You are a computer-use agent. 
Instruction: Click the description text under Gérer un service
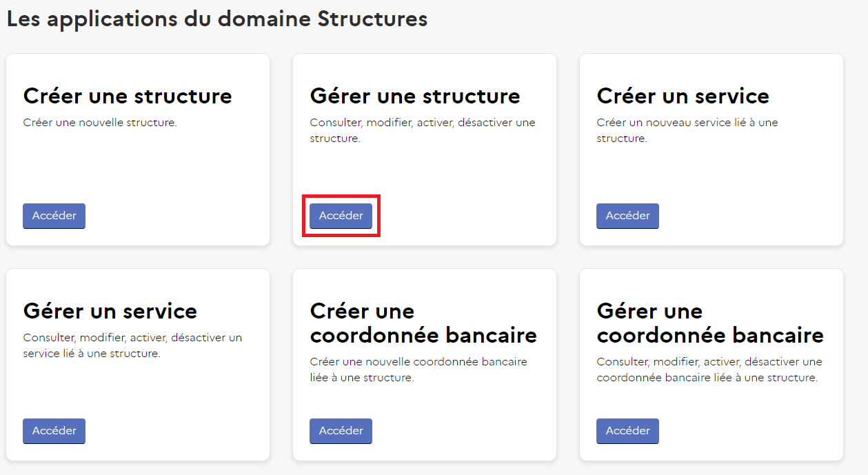coord(133,345)
